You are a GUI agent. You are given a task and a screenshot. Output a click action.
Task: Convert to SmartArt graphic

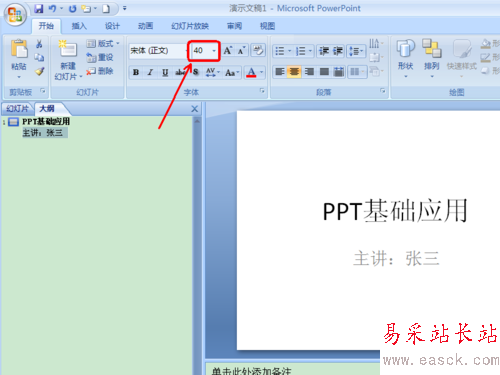click(377, 71)
